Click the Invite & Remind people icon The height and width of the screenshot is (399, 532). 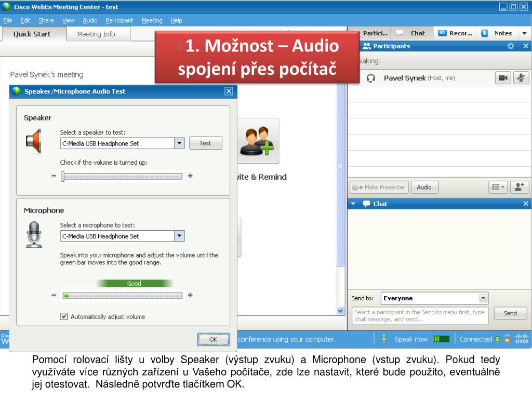point(258,141)
